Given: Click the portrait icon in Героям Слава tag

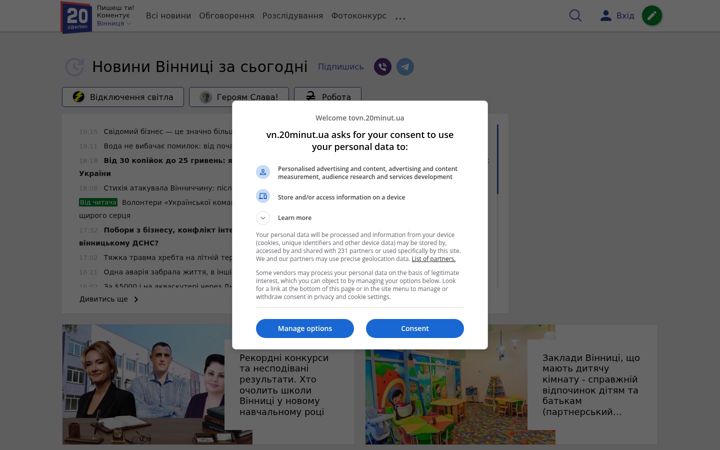Looking at the screenshot, I should [x=205, y=97].
